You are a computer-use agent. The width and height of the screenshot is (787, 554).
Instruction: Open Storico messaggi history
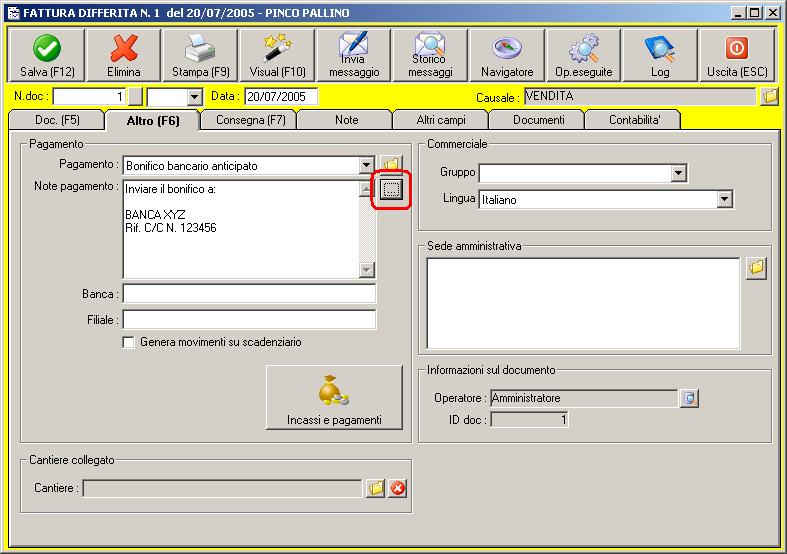point(430,55)
